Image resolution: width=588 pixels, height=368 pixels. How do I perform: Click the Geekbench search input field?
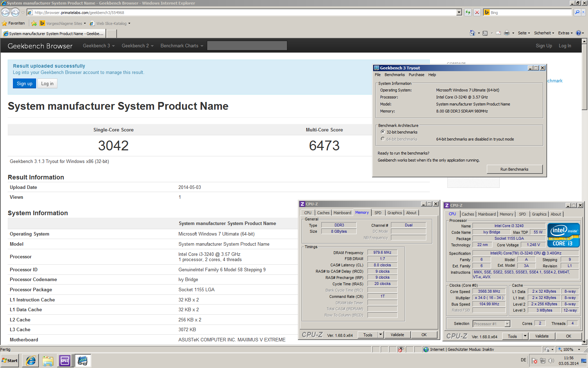[x=247, y=46]
